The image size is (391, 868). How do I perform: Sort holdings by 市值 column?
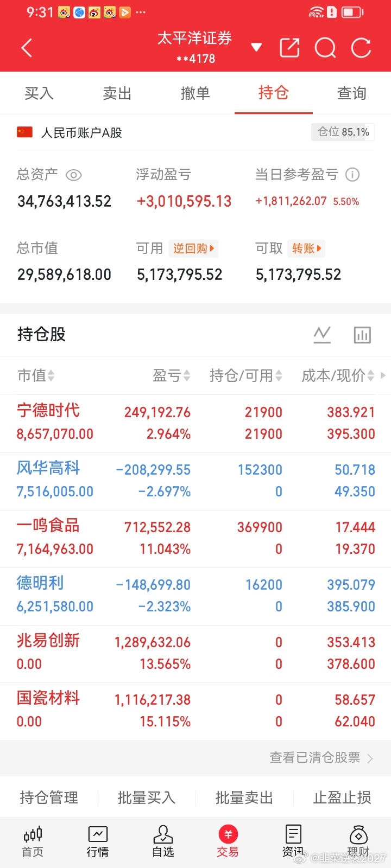pos(36,375)
